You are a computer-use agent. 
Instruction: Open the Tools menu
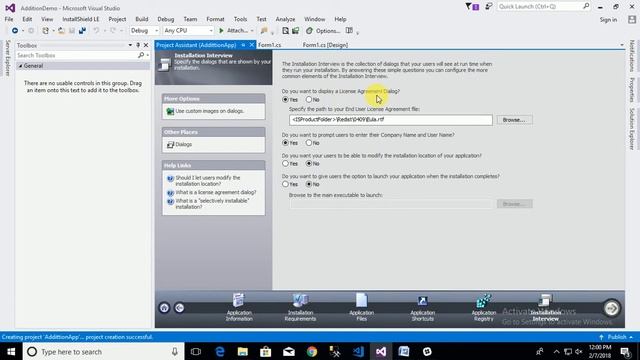[240, 19]
